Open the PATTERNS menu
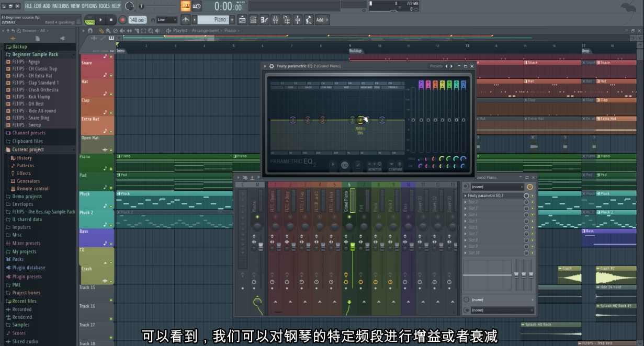644x346 pixels. click(x=60, y=6)
